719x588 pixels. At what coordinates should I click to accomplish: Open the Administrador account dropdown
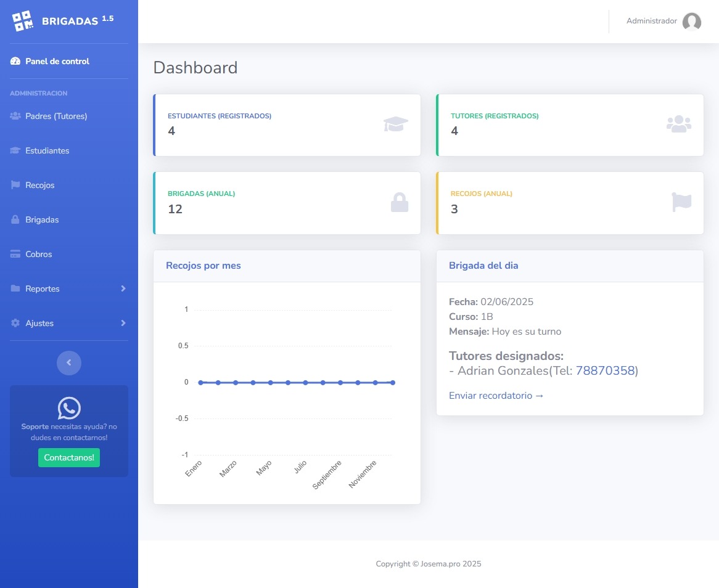pyautogui.click(x=651, y=20)
